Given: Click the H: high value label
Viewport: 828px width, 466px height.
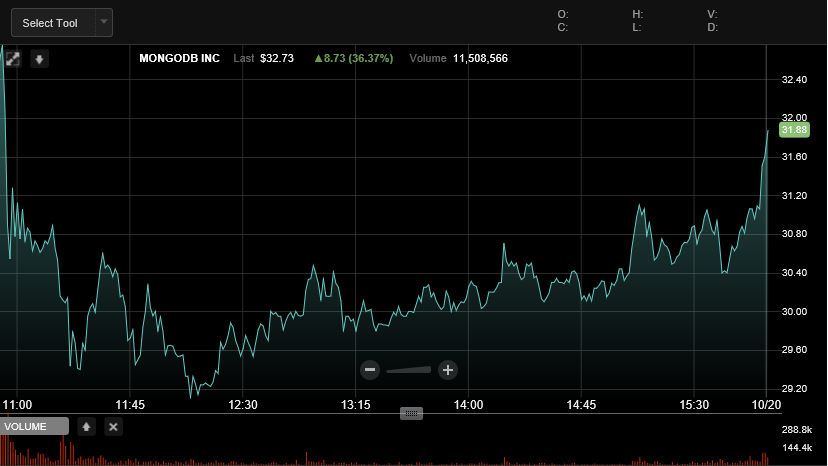Looking at the screenshot, I should coord(637,14).
